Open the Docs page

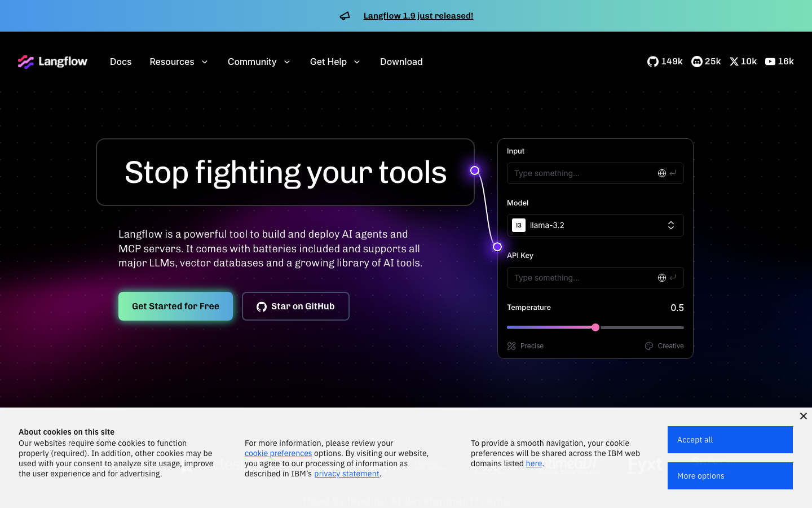pos(121,62)
